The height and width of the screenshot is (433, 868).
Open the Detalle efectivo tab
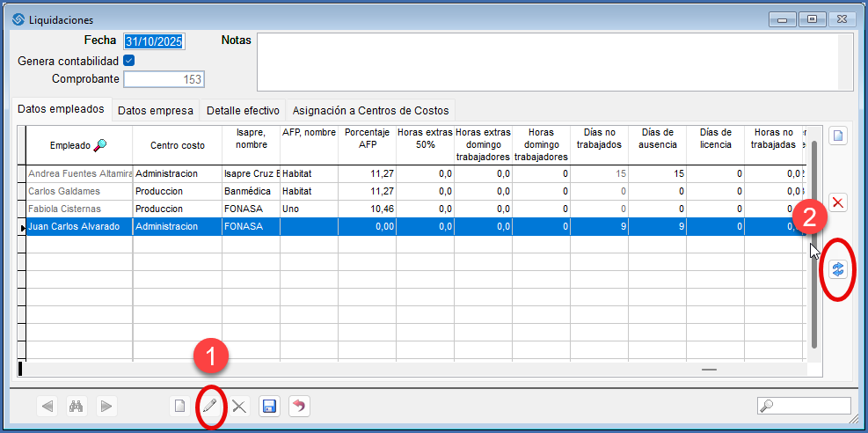243,110
